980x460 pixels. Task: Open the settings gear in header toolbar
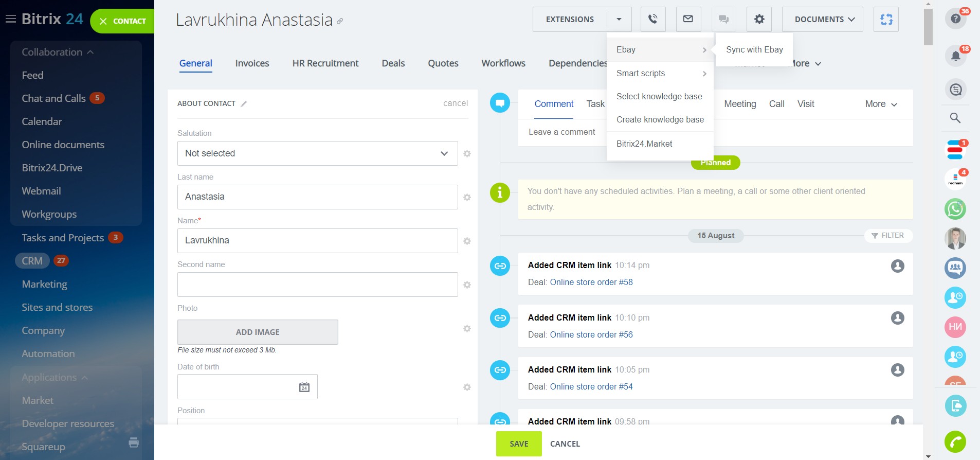click(759, 20)
